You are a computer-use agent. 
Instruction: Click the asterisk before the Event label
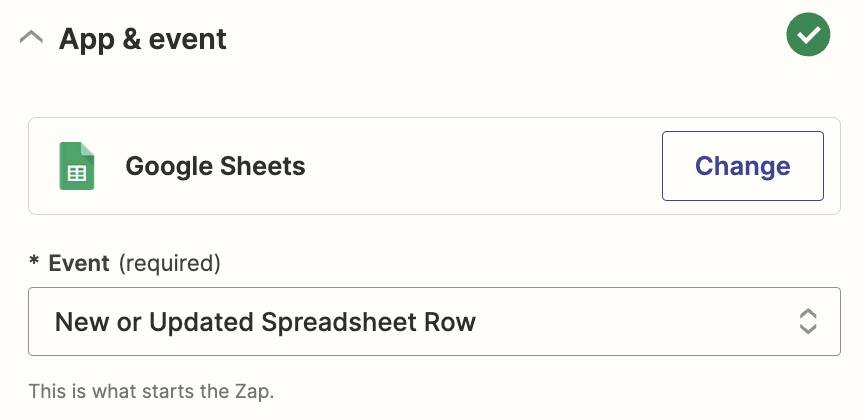[34, 261]
